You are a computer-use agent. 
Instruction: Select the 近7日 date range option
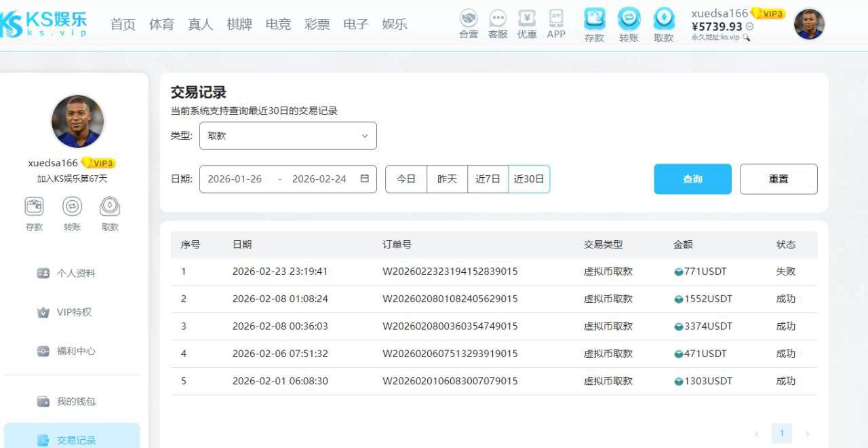488,179
